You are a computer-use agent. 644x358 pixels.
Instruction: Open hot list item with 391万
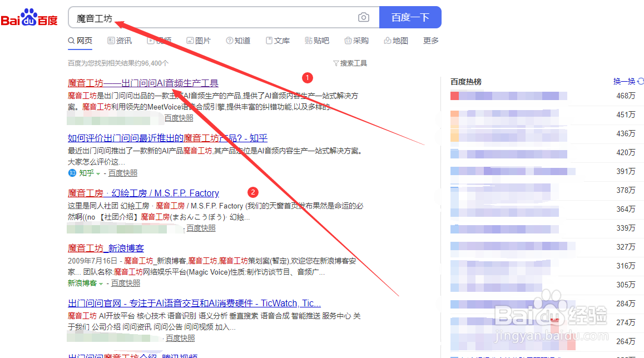(543, 172)
